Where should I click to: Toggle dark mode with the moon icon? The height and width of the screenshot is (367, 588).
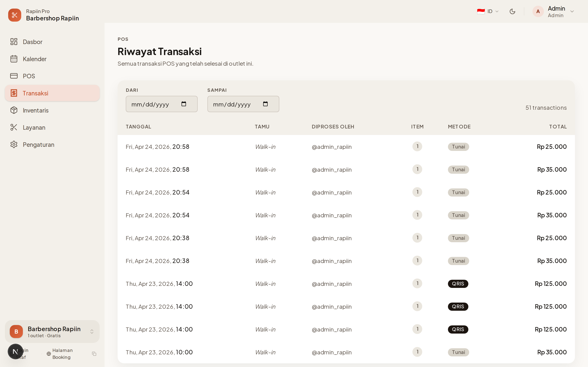pyautogui.click(x=512, y=11)
